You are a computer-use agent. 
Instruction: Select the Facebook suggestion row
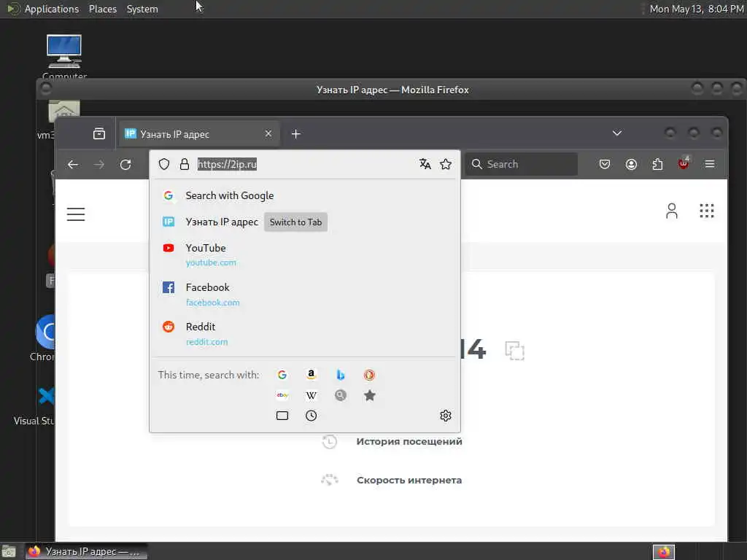tap(305, 295)
